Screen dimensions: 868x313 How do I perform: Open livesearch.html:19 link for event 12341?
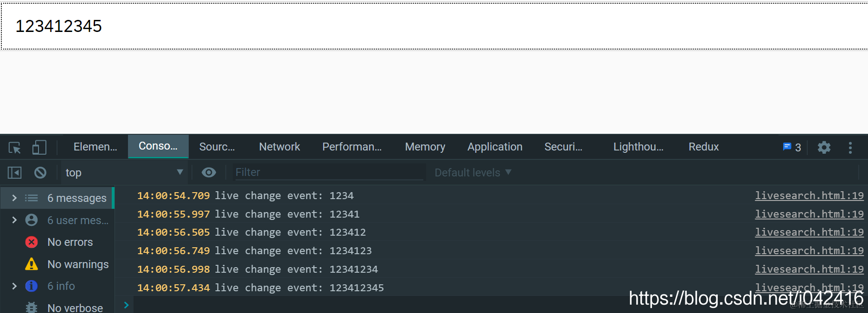tap(809, 214)
